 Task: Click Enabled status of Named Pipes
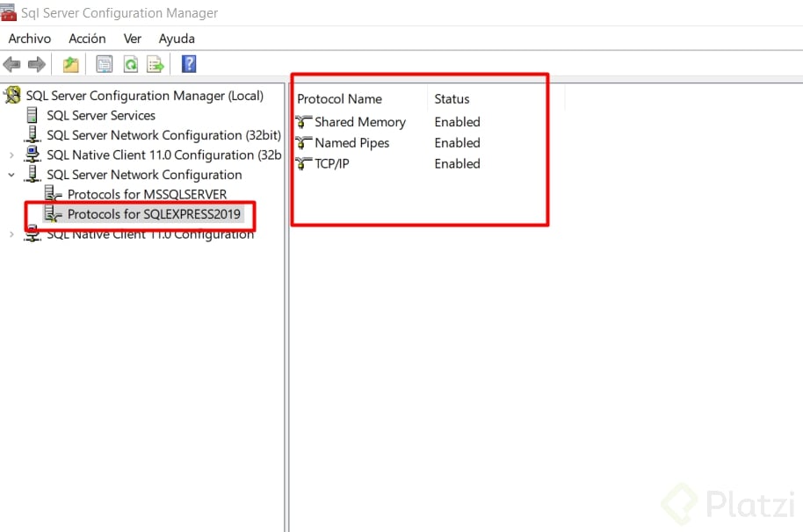[458, 143]
